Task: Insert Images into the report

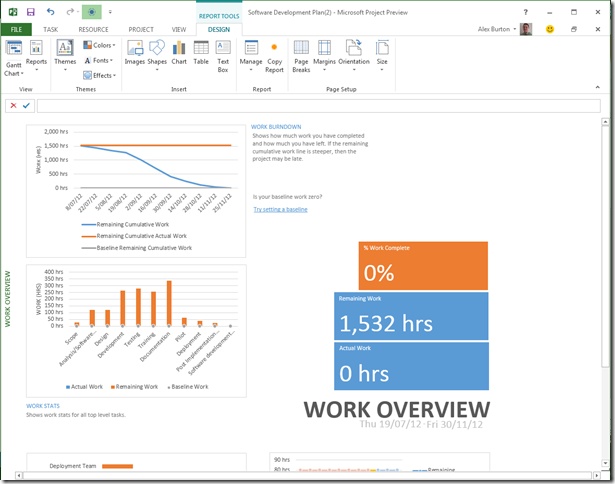Action: pos(135,52)
